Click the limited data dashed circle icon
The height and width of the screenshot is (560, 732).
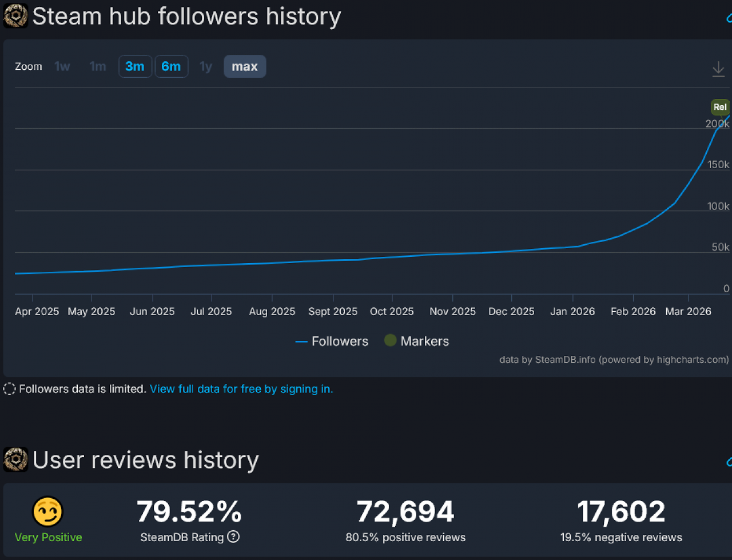(x=9, y=389)
